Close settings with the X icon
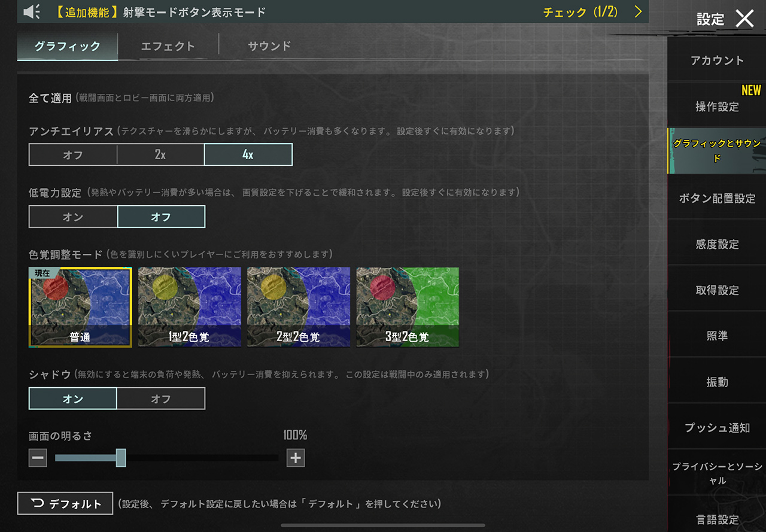766x532 pixels. (744, 19)
